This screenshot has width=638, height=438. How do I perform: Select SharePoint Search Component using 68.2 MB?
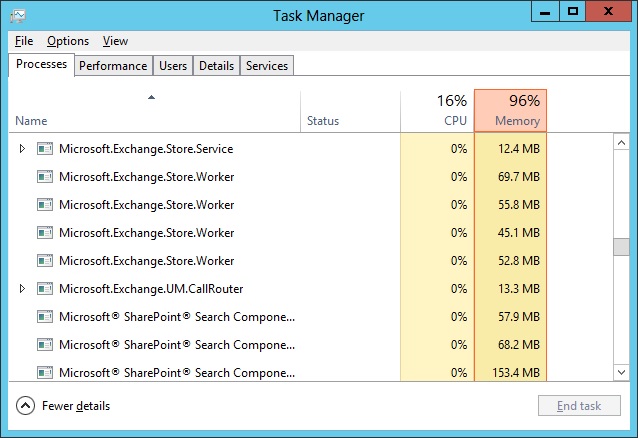pyautogui.click(x=177, y=345)
